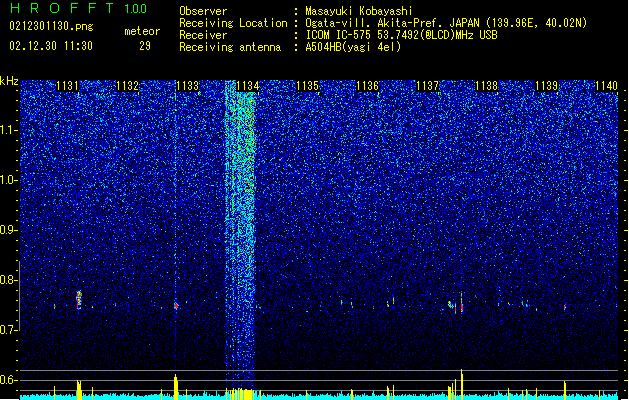Click the 1134 time marker

248,86
